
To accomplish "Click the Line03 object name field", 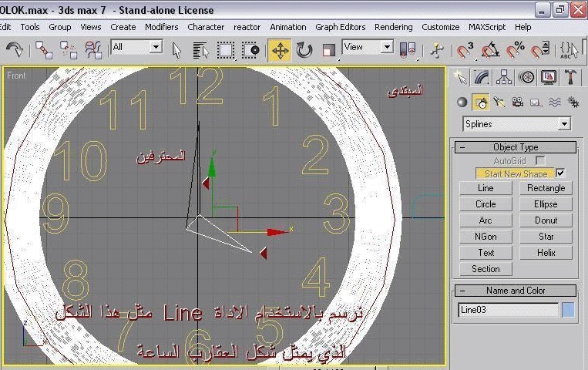I will pos(508,310).
